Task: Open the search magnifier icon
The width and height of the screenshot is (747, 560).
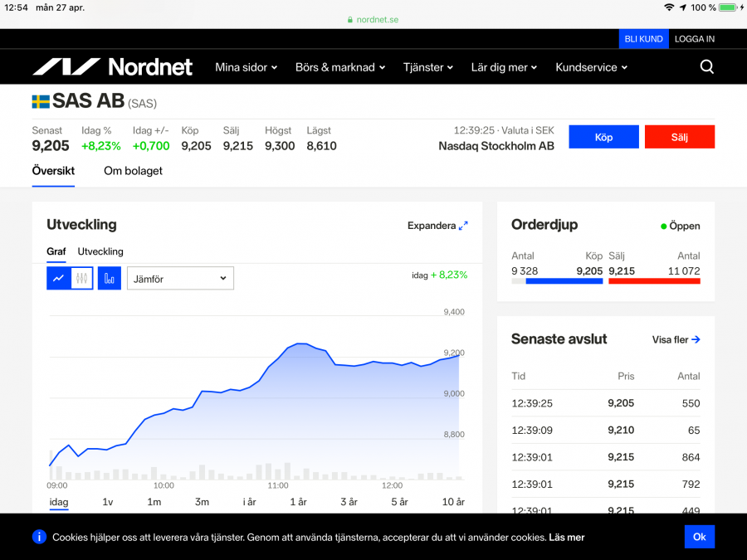Action: point(706,67)
